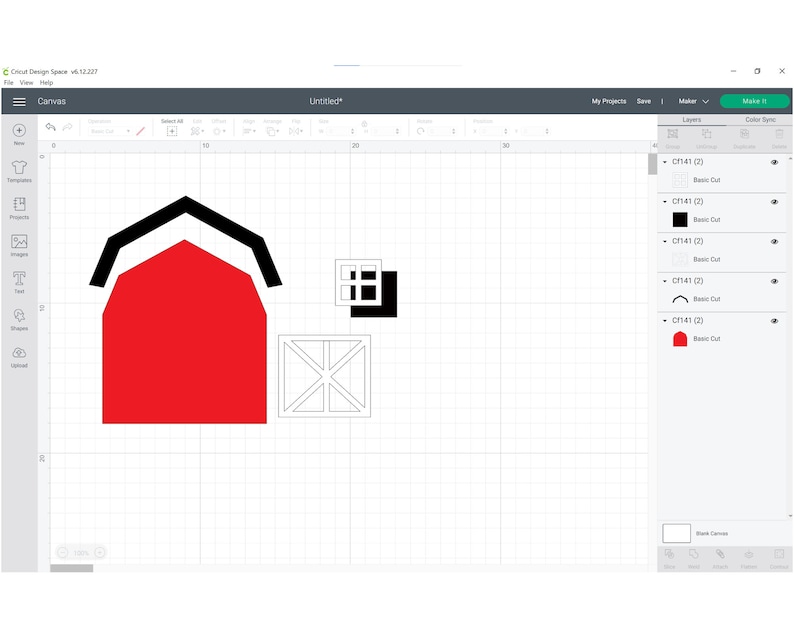Switch to the Layers tab
Screen dimensions: 794x638
pos(691,120)
